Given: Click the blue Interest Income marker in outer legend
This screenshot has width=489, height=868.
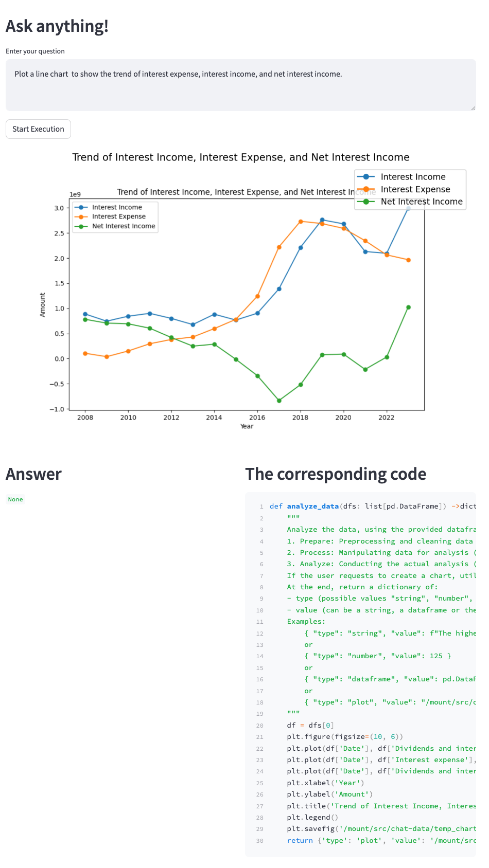Looking at the screenshot, I should click(x=366, y=177).
